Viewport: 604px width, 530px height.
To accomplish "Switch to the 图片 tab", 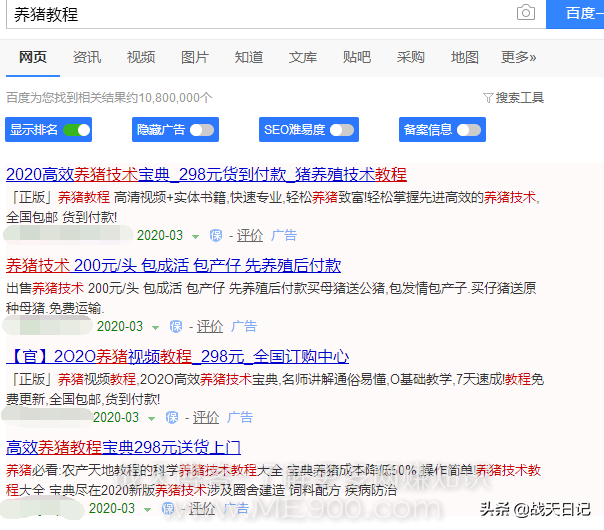I will (195, 57).
